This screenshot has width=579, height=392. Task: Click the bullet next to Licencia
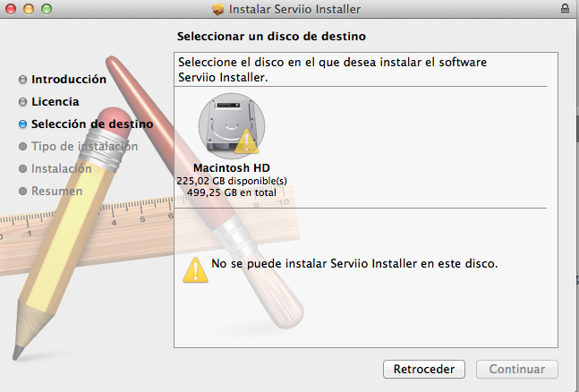click(23, 102)
